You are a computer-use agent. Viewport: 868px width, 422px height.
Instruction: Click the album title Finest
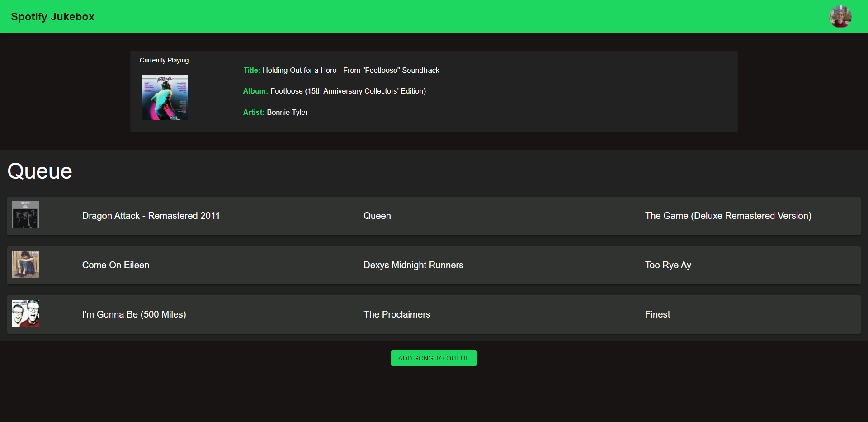point(657,314)
